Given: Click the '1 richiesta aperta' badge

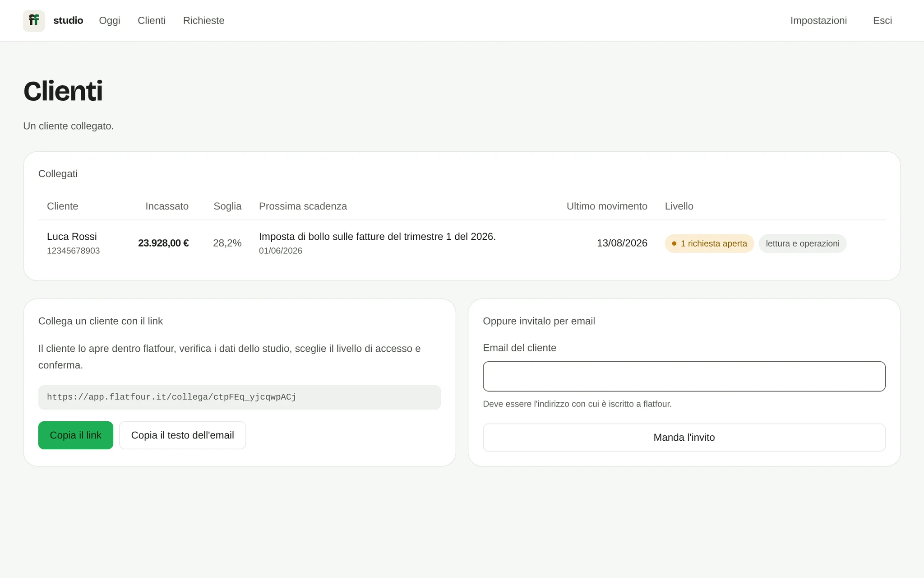Looking at the screenshot, I should point(709,243).
